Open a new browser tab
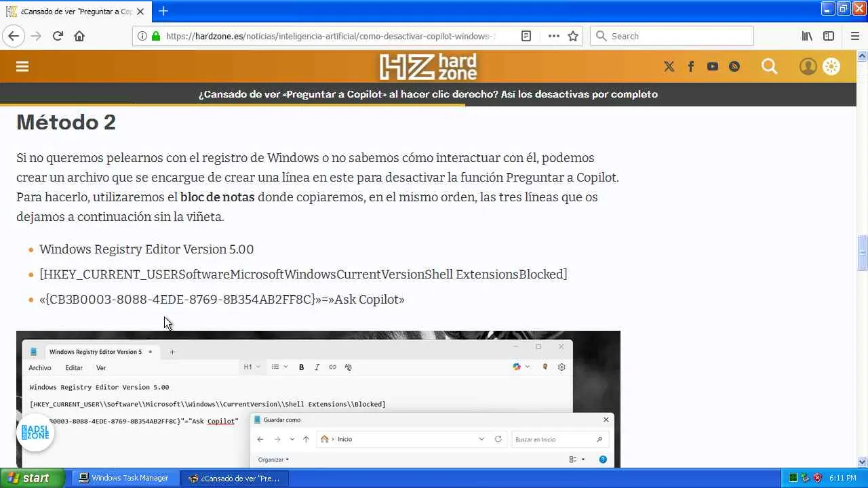 (163, 11)
